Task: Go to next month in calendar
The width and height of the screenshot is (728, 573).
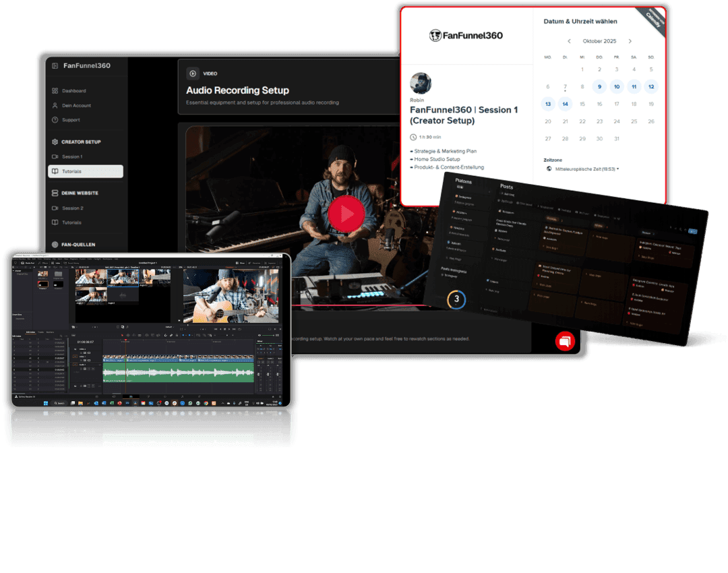Action: 630,41
